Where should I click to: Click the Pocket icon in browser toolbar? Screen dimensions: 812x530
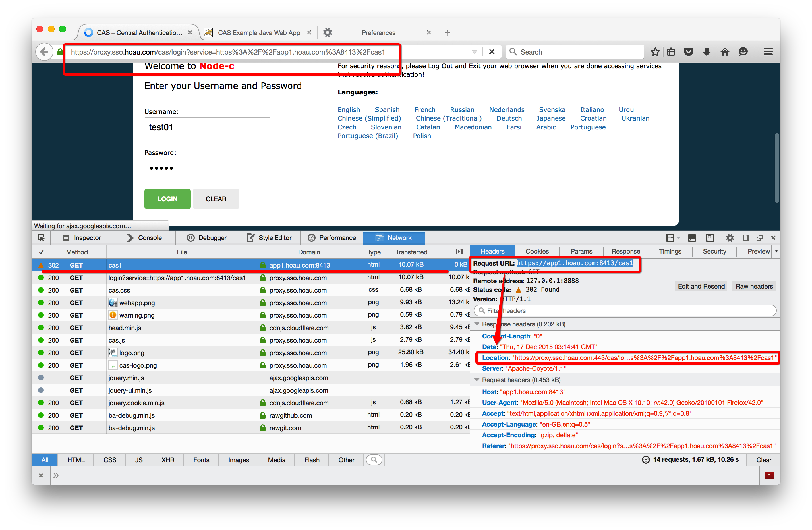pos(689,52)
